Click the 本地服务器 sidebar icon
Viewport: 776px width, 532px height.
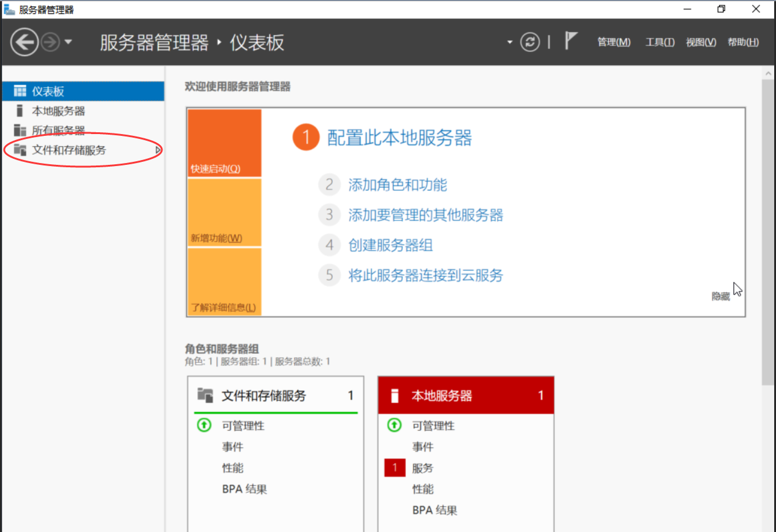tap(20, 111)
